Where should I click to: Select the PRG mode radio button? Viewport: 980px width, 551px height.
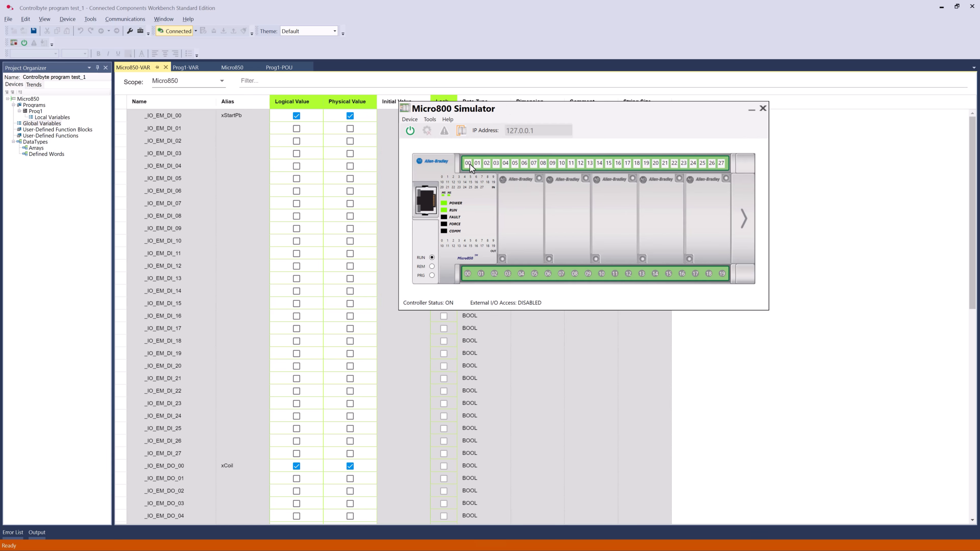tap(432, 275)
